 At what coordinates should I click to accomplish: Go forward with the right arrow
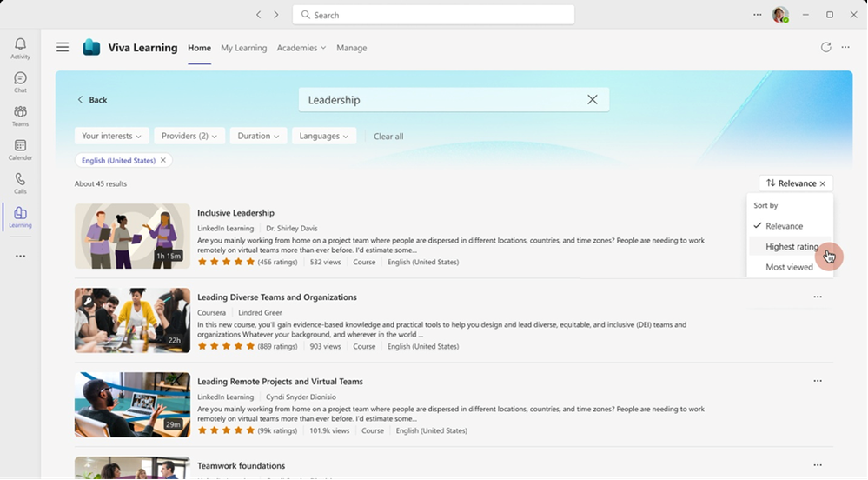coord(276,15)
